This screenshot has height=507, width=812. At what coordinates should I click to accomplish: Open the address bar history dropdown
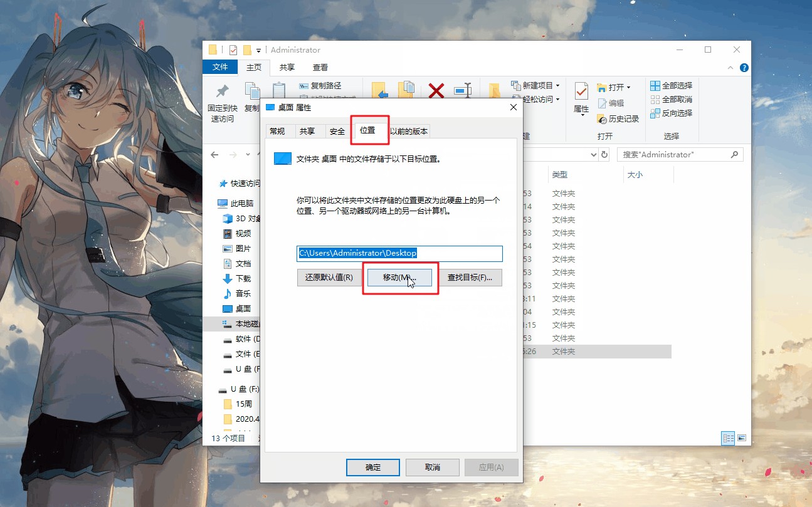click(594, 154)
